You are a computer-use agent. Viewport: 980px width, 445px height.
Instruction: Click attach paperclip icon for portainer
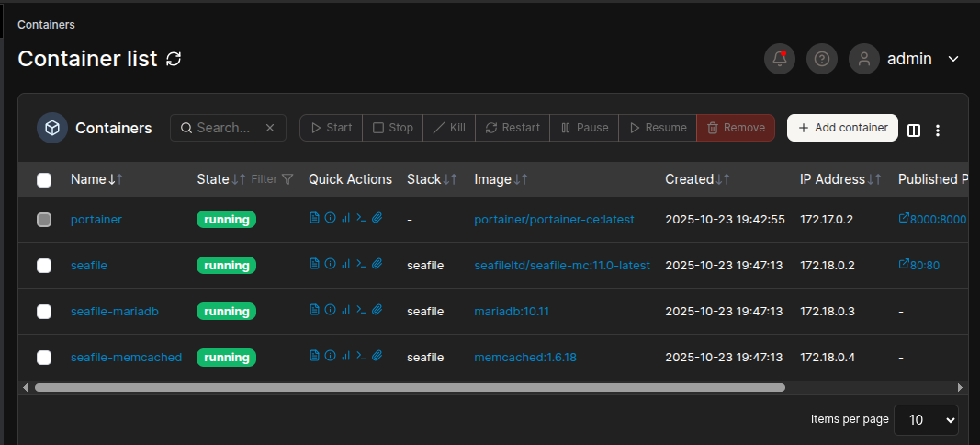(x=377, y=219)
